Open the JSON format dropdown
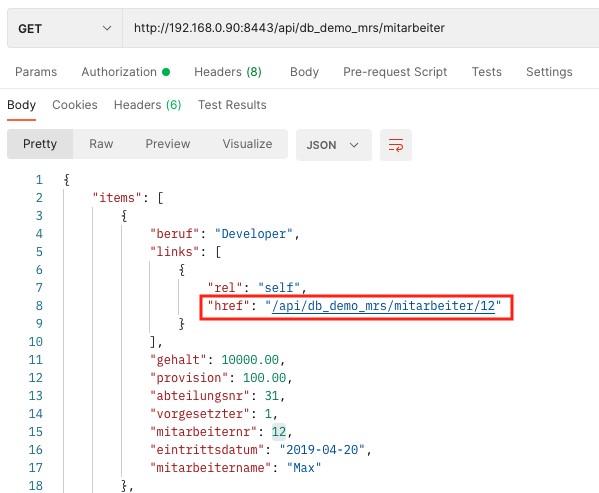This screenshot has height=493, width=599. 333,145
